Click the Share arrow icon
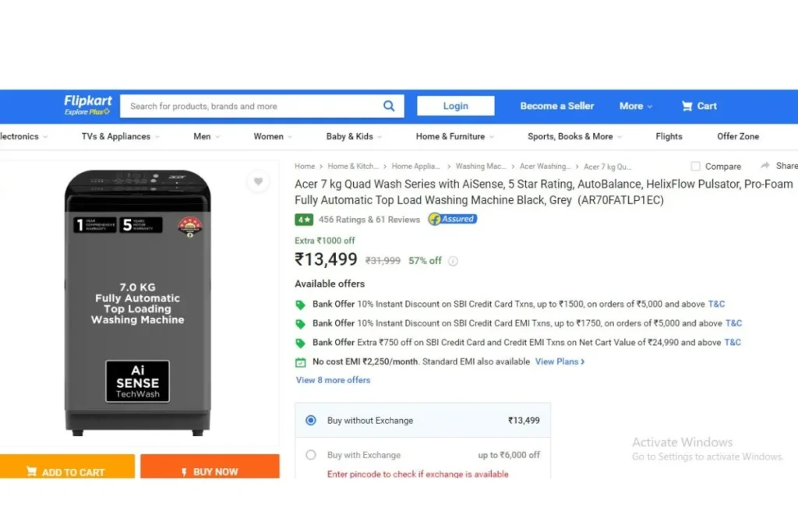The height and width of the screenshot is (532, 798). coord(765,166)
